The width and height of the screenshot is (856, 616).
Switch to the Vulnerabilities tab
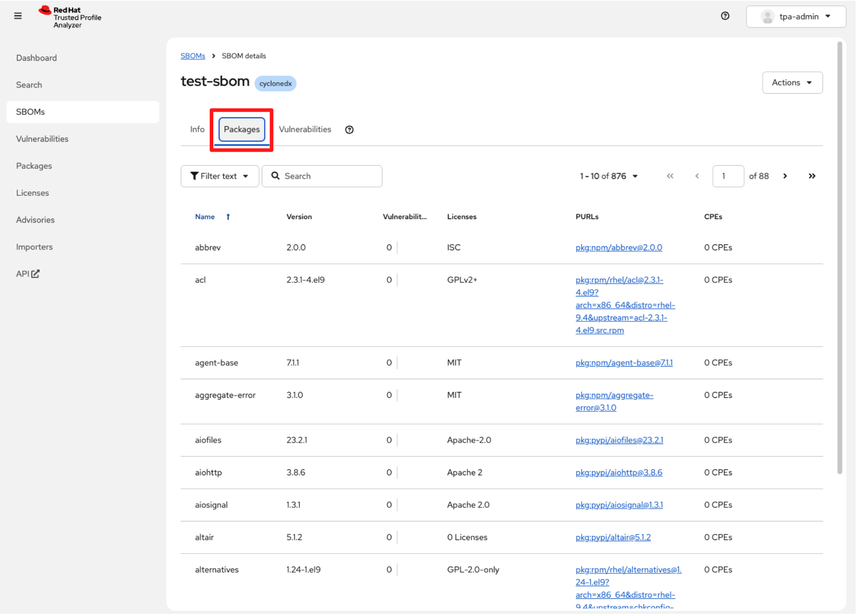tap(305, 129)
